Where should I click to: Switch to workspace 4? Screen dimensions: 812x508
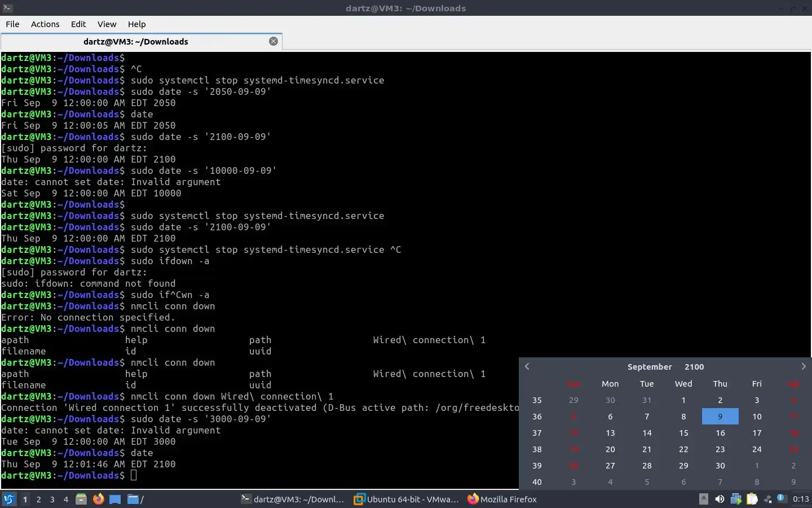pyautogui.click(x=65, y=499)
